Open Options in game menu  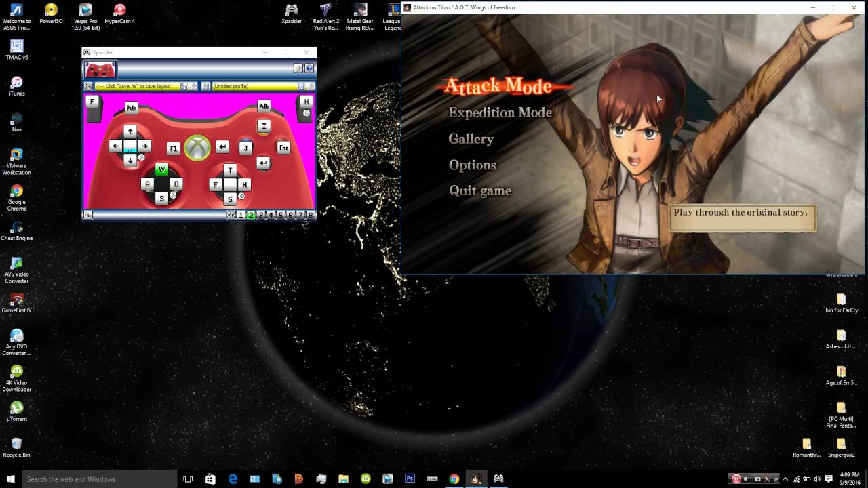(x=472, y=165)
